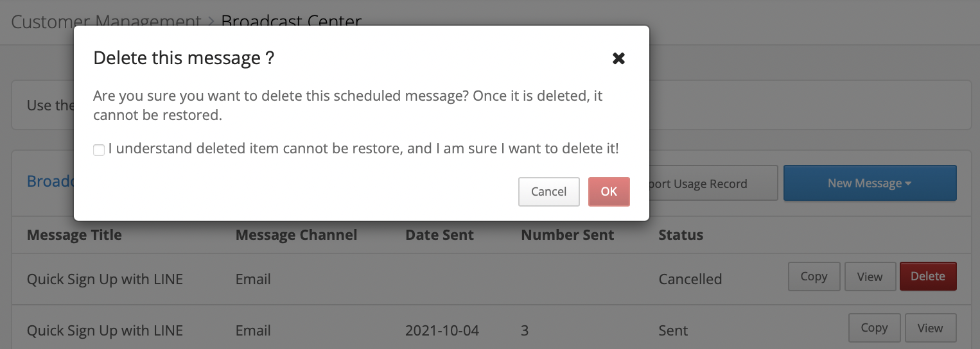The image size is (980, 349).
Task: Click the red Delete button in Cancelled row
Action: (x=929, y=277)
